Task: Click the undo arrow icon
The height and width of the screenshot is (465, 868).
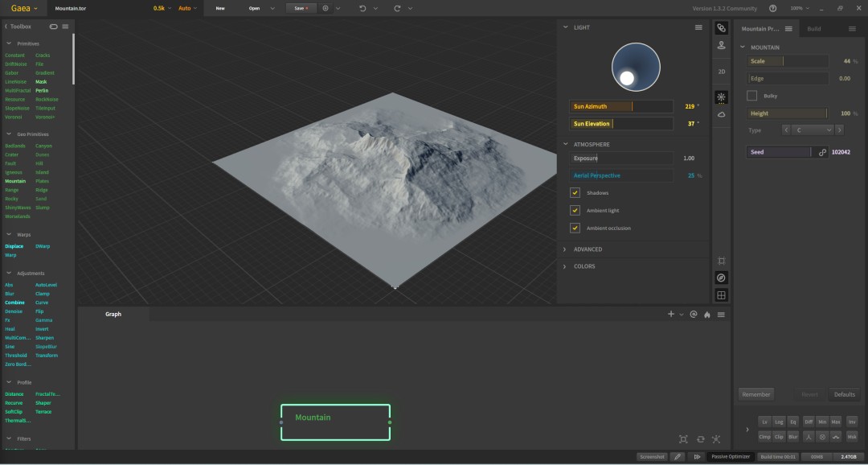Action: click(x=362, y=8)
